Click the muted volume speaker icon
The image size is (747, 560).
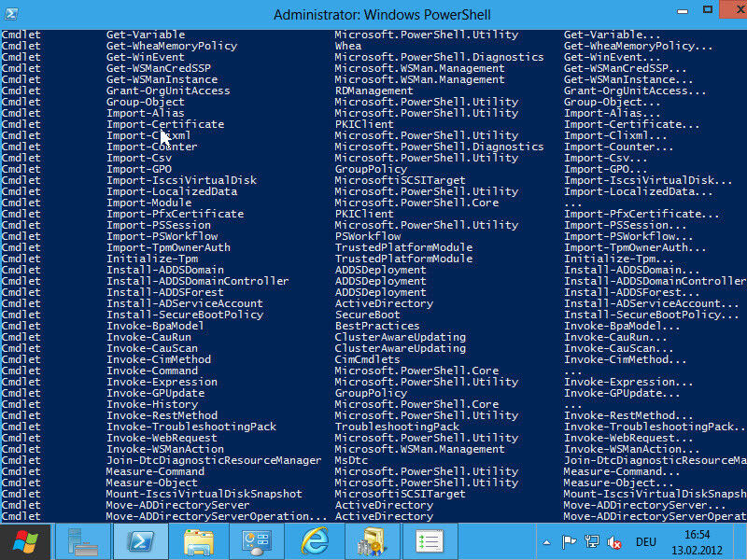(x=614, y=542)
